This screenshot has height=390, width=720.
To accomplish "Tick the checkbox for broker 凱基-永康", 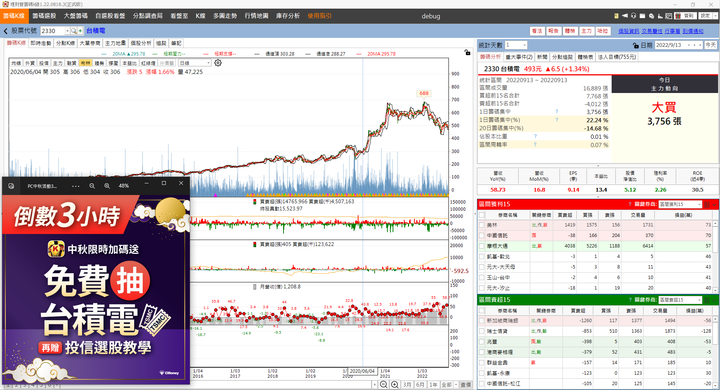I will (x=482, y=373).
